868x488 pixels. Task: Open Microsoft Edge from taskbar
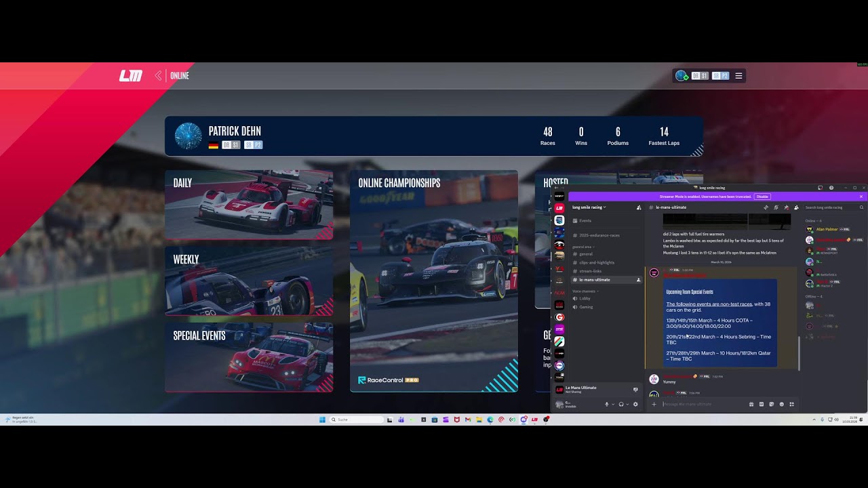[490, 420]
